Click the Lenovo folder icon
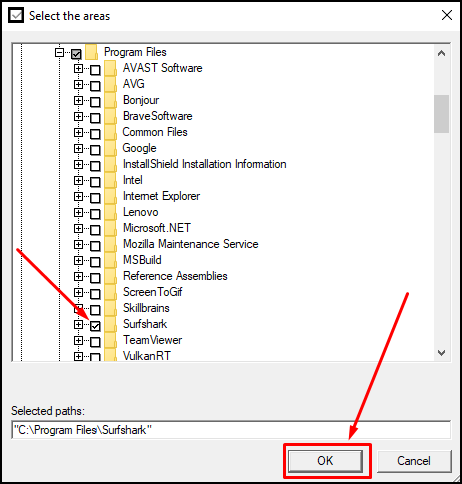This screenshot has height=484, width=462. click(x=110, y=213)
